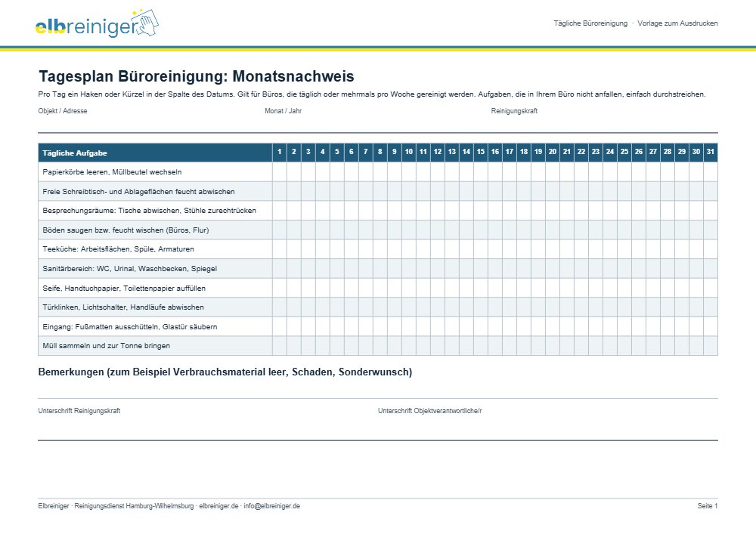
Task: Click the 'Bemerkungen' section heading
Action: 225,372
